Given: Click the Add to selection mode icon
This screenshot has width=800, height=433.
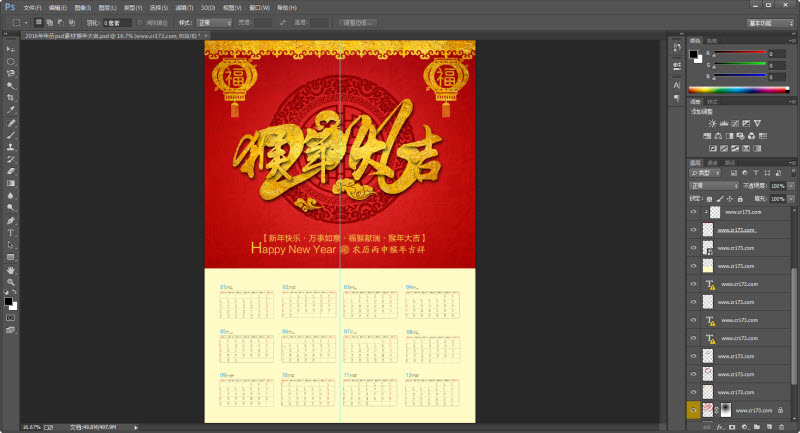Looking at the screenshot, I should point(49,22).
